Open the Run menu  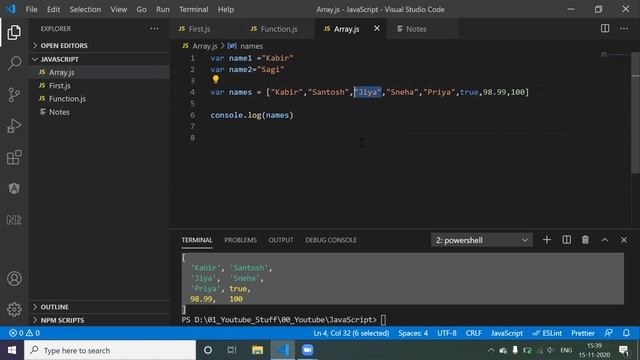click(x=162, y=9)
